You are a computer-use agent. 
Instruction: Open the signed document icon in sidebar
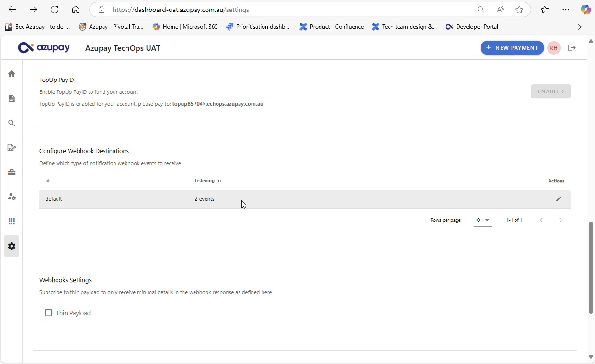[11, 148]
